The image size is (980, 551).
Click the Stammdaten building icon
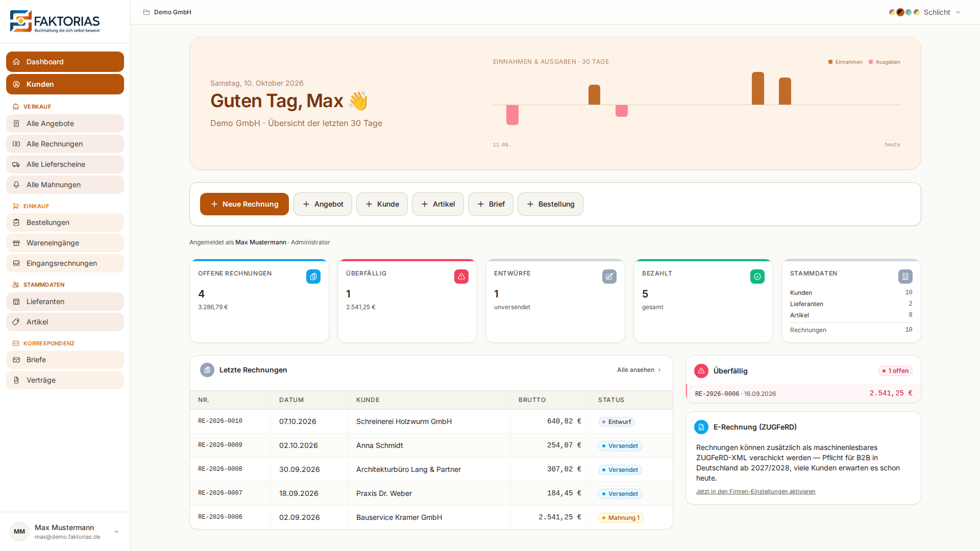click(905, 277)
